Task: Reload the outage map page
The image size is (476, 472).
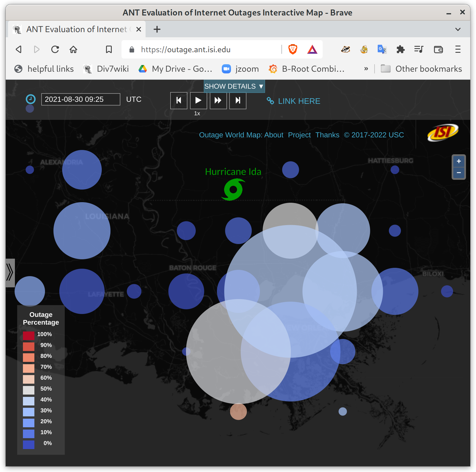Action: tap(55, 50)
